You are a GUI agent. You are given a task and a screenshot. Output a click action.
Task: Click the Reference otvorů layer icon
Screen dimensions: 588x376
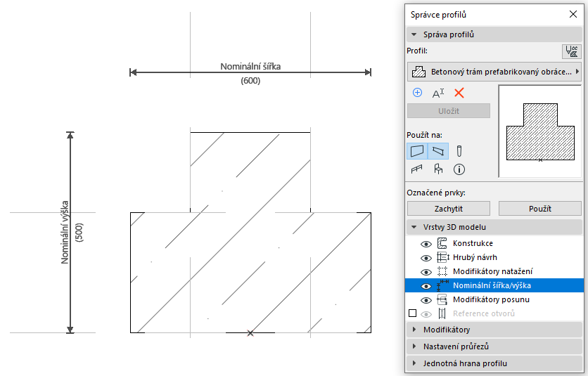click(x=442, y=313)
